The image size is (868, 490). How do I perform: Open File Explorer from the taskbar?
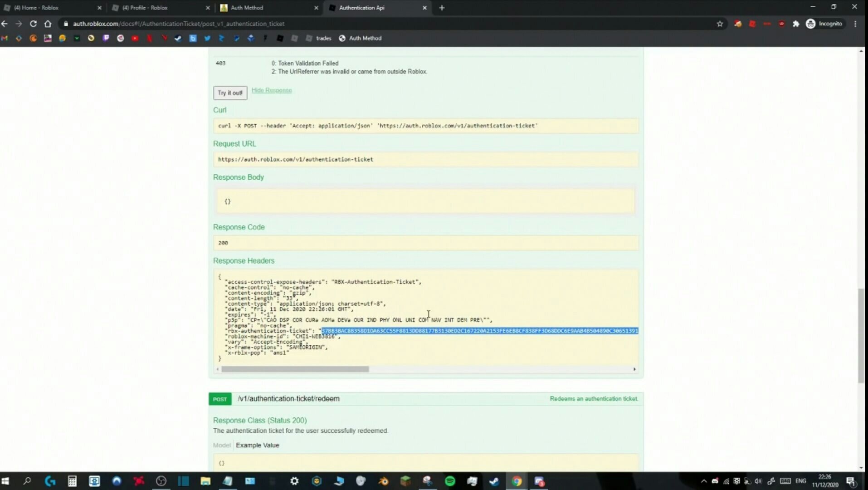[205, 481]
